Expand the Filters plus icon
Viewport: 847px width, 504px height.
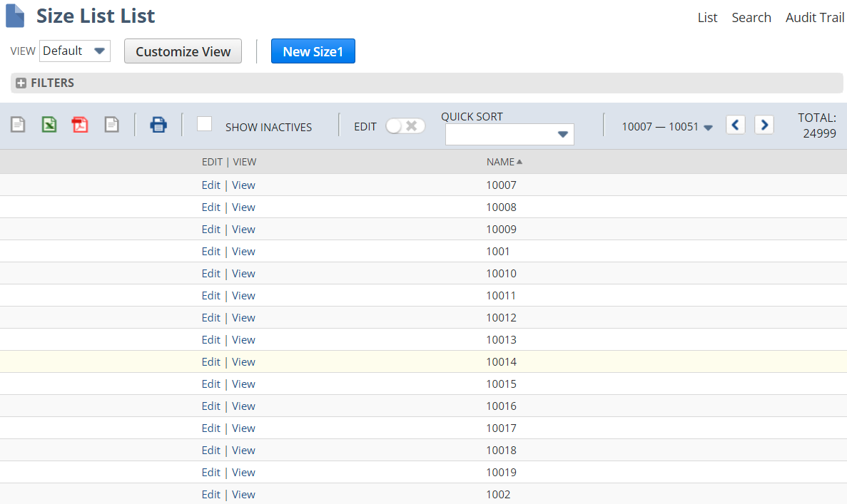[21, 83]
